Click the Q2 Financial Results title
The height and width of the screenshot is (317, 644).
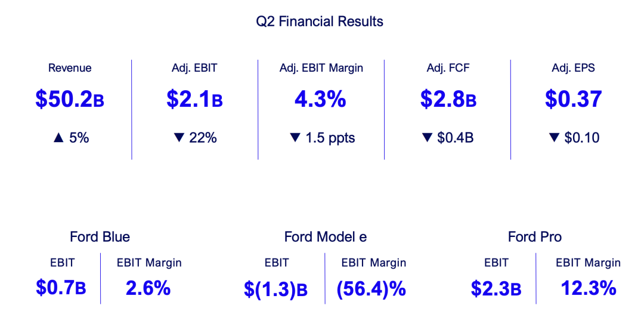320,22
